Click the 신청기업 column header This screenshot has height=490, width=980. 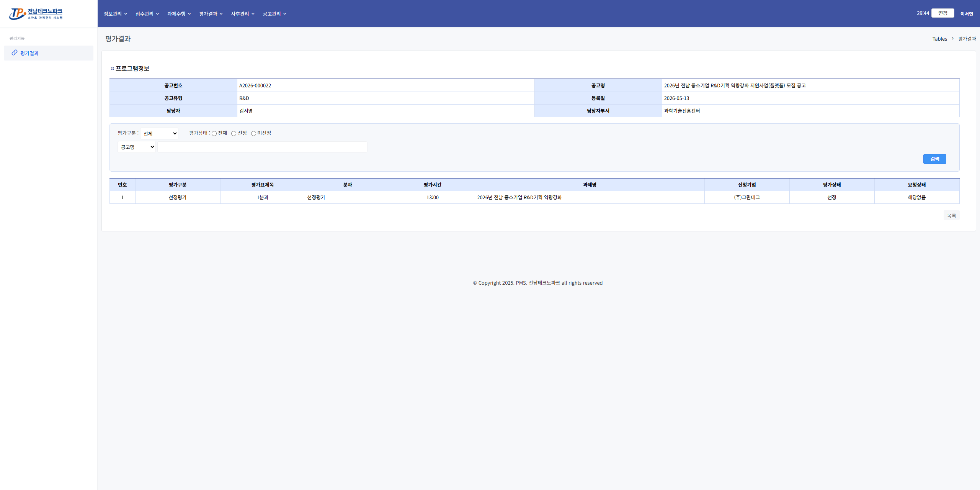pos(747,185)
